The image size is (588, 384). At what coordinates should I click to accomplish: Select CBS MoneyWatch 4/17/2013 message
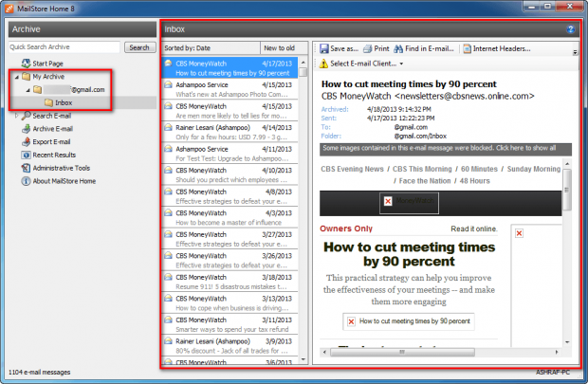tap(230, 68)
